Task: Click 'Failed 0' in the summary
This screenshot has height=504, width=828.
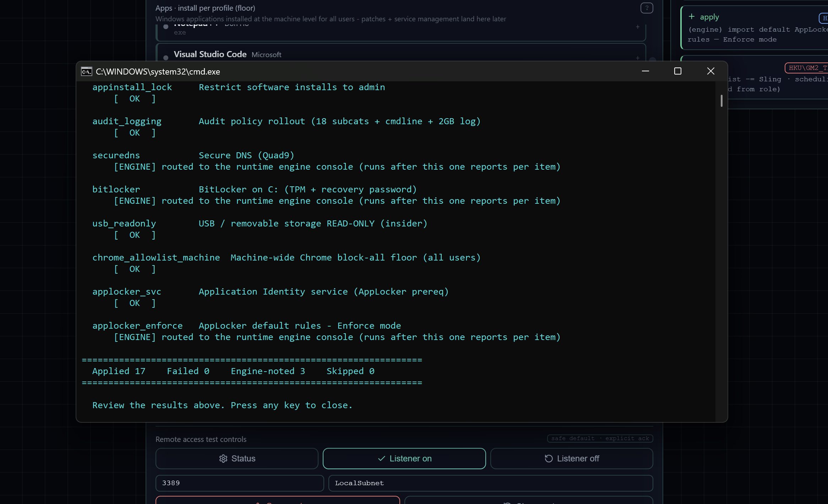Action: [x=188, y=371]
